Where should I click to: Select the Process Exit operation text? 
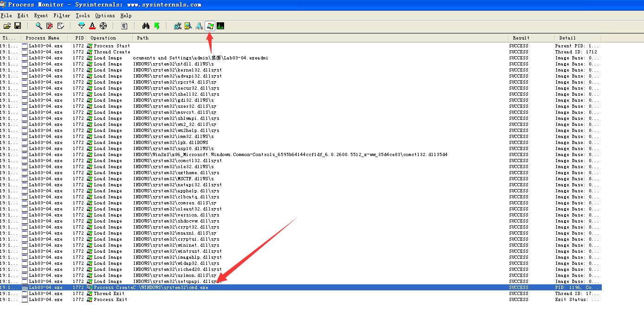110,300
